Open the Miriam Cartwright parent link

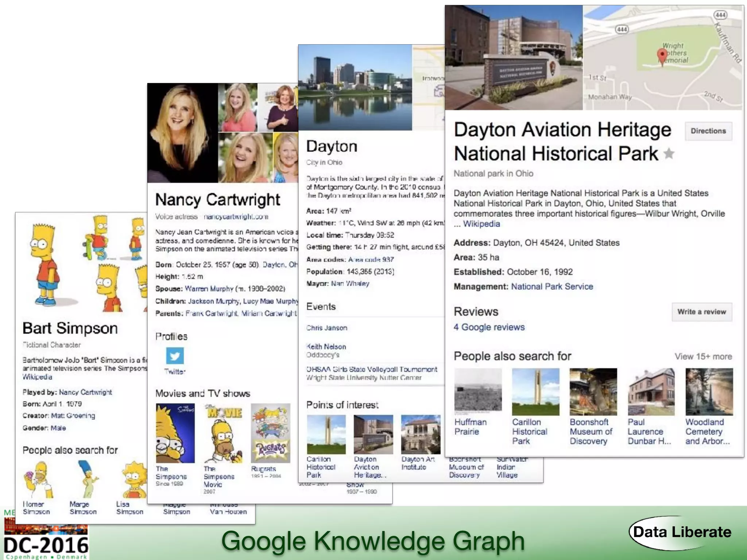[269, 314]
